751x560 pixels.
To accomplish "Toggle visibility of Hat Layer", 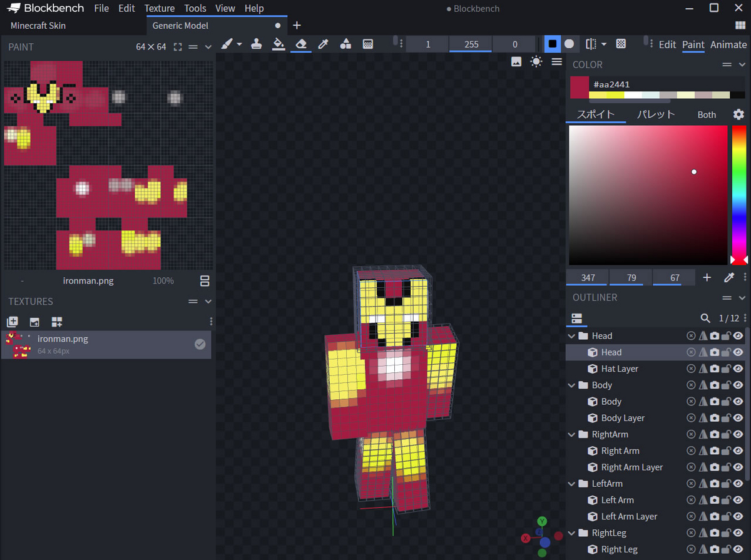I will tap(738, 369).
